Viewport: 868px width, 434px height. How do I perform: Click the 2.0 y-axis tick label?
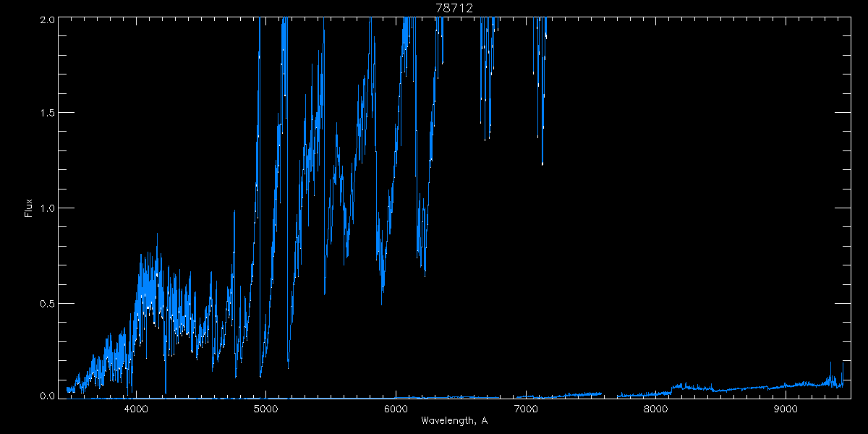click(x=46, y=20)
